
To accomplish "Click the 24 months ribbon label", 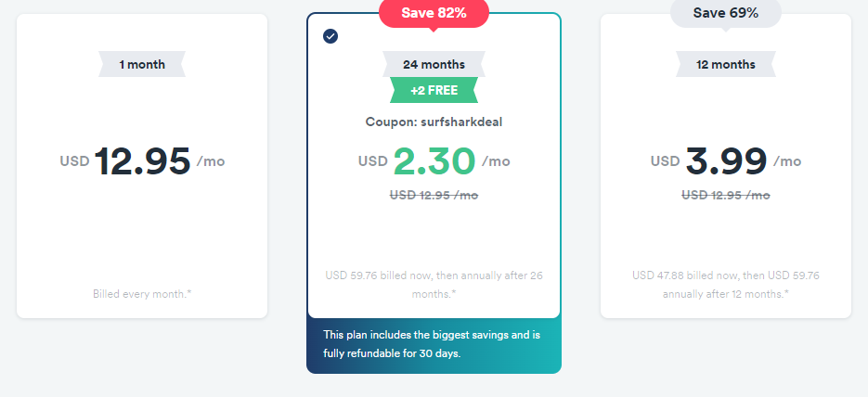I will pos(434,64).
